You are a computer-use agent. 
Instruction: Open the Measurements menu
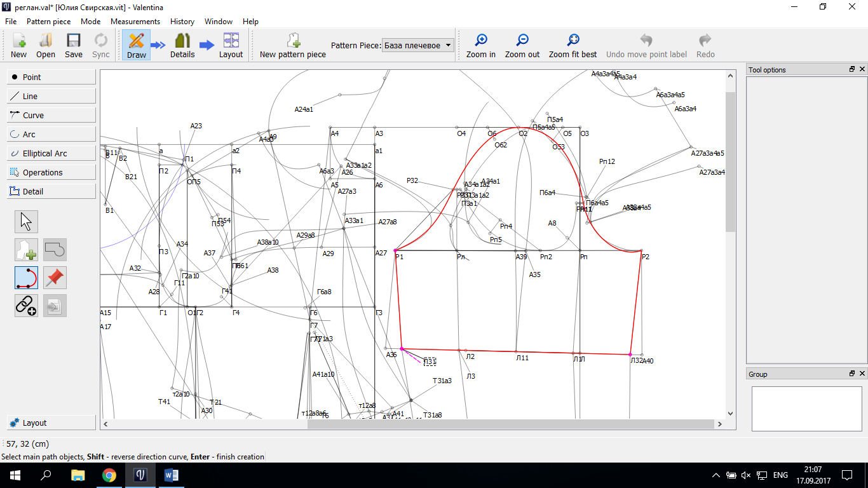[135, 21]
